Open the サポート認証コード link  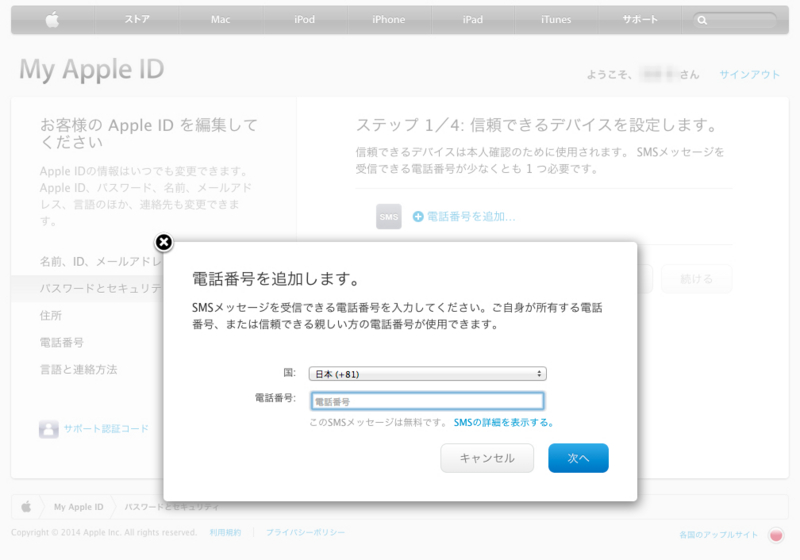point(106,428)
